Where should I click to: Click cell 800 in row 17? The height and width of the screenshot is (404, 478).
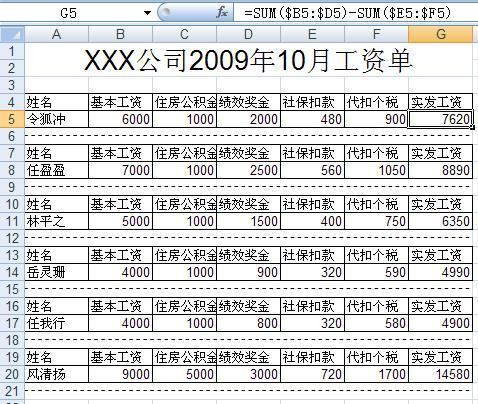(x=248, y=323)
